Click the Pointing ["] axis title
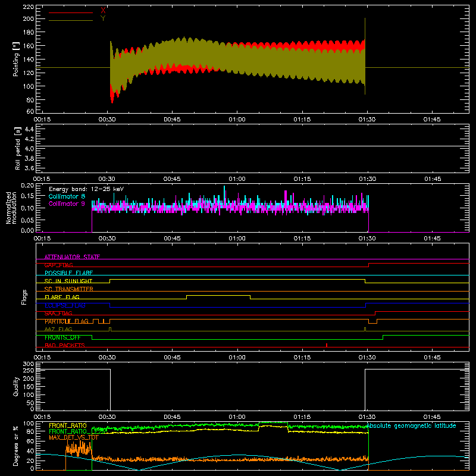 tap(16, 59)
